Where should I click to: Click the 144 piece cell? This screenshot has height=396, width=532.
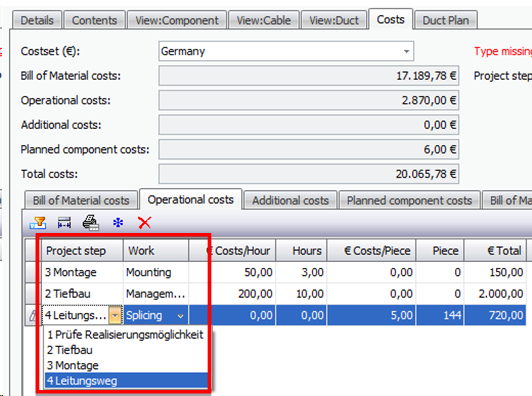tap(440, 315)
